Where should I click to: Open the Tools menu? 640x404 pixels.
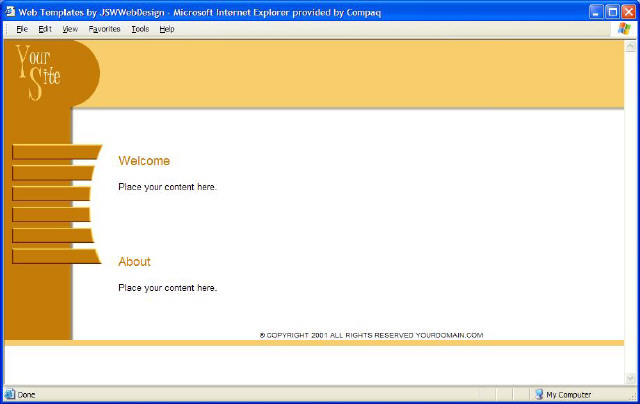coord(140,29)
